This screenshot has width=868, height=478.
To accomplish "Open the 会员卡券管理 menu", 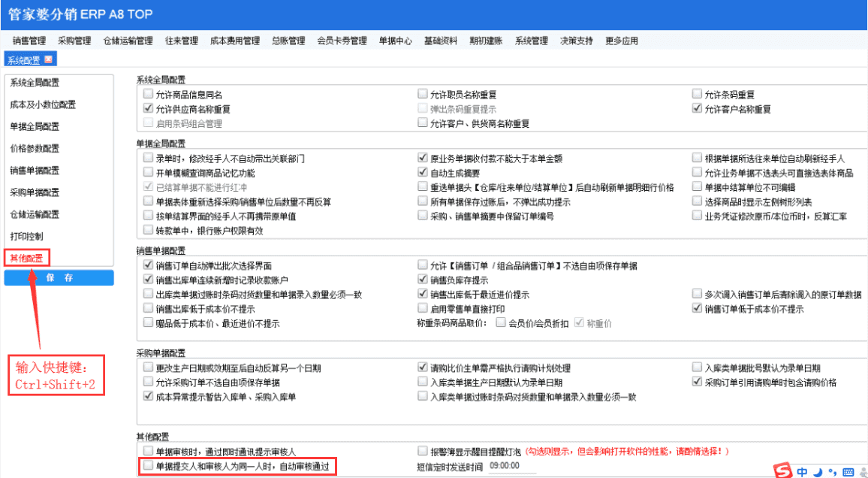I will click(x=342, y=41).
